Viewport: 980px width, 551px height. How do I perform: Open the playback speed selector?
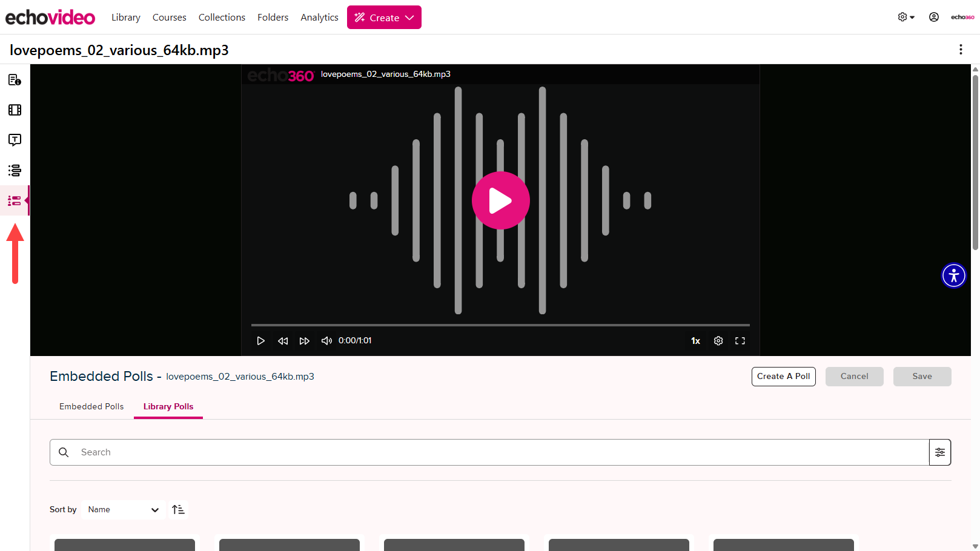695,340
